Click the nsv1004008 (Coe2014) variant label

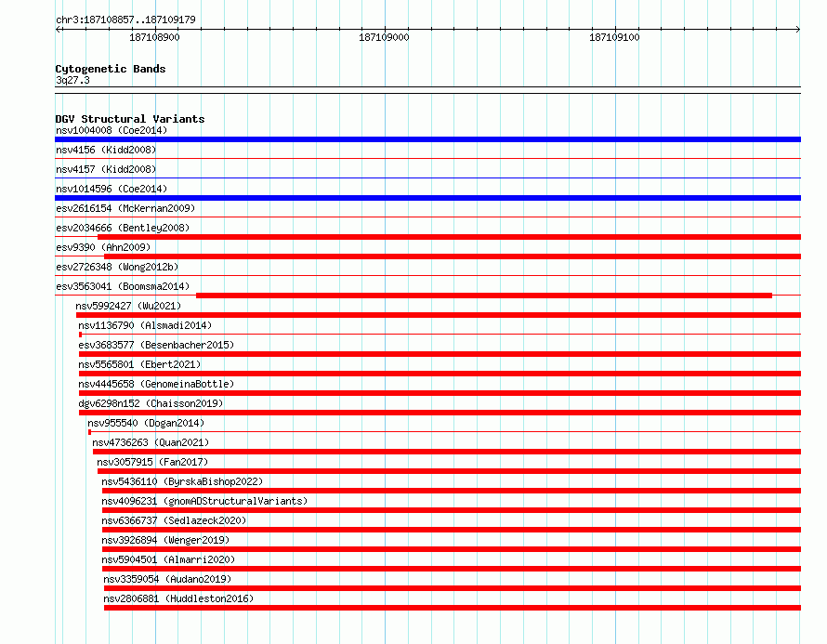pyautogui.click(x=112, y=130)
